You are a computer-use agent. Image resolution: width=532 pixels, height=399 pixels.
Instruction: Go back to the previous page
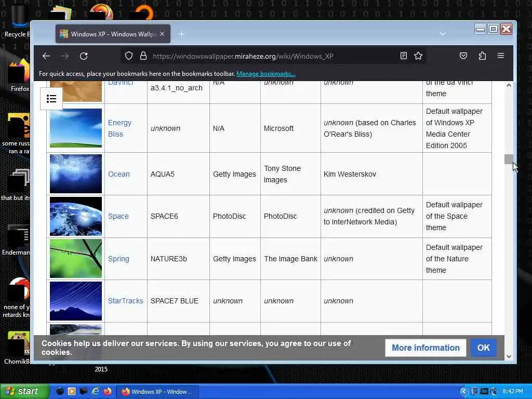coord(46,56)
